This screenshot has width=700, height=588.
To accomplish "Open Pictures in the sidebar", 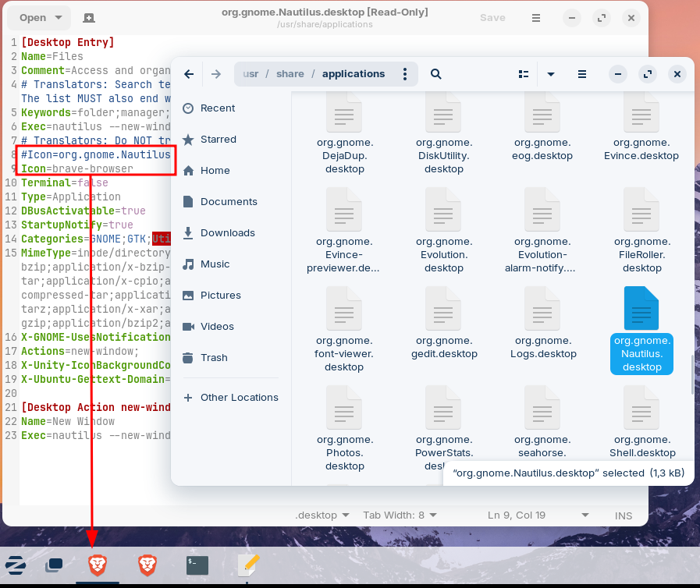I will [231, 296].
